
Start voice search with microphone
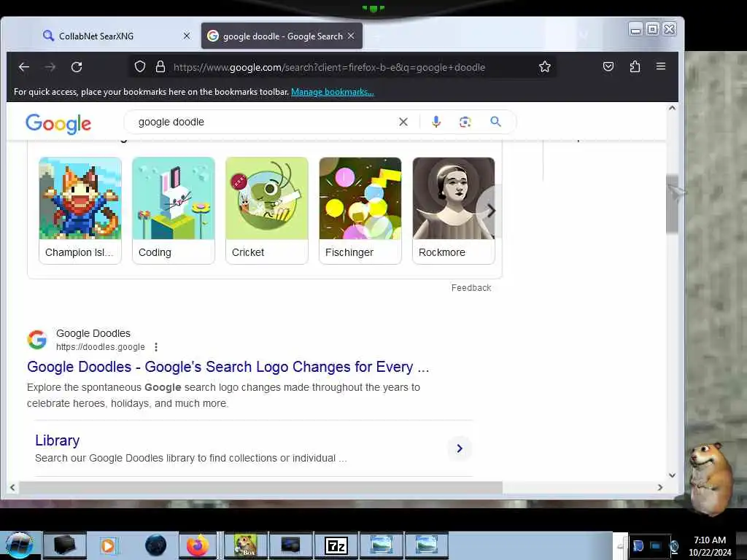[x=436, y=122]
